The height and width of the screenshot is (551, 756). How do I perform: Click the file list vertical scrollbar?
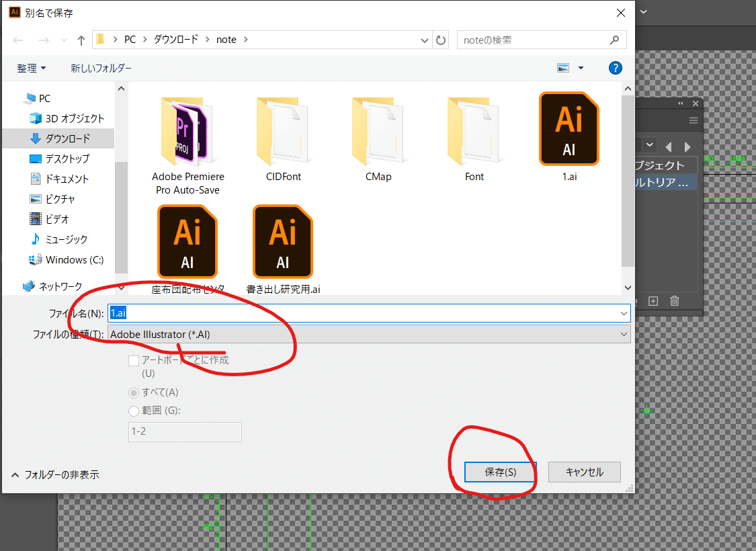[628, 180]
